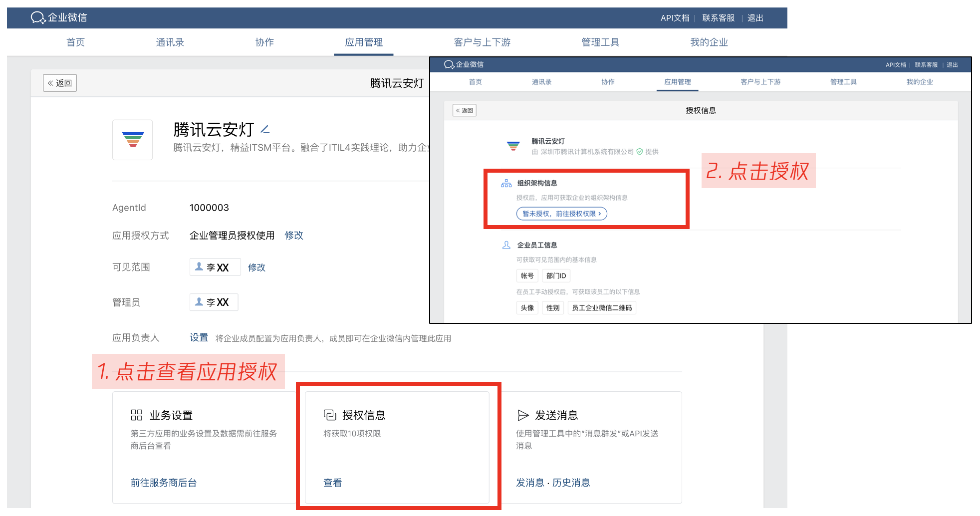Click the 业务设置 card title

coord(171,415)
